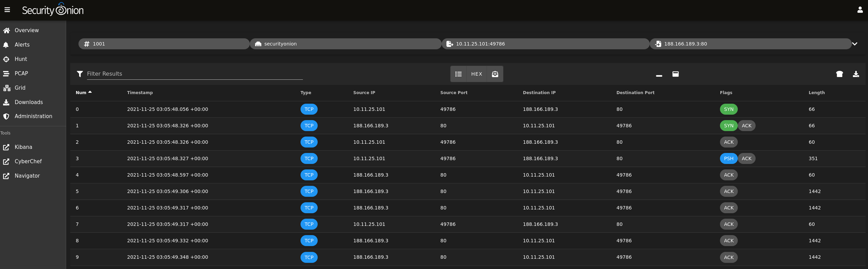Download the PCAP file
The width and height of the screenshot is (868, 269).
point(856,74)
